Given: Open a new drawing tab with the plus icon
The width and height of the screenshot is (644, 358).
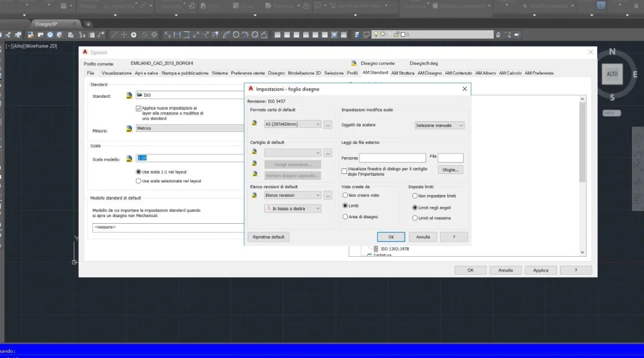Looking at the screenshot, I should click(x=88, y=24).
